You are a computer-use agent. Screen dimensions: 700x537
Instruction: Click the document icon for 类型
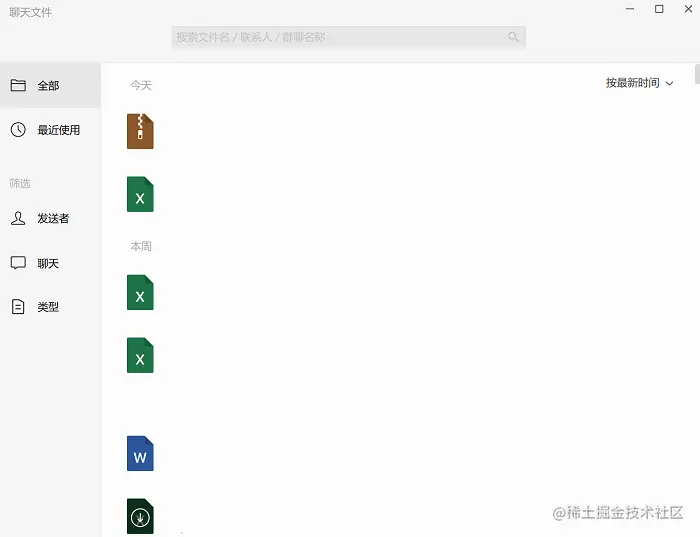[18, 307]
